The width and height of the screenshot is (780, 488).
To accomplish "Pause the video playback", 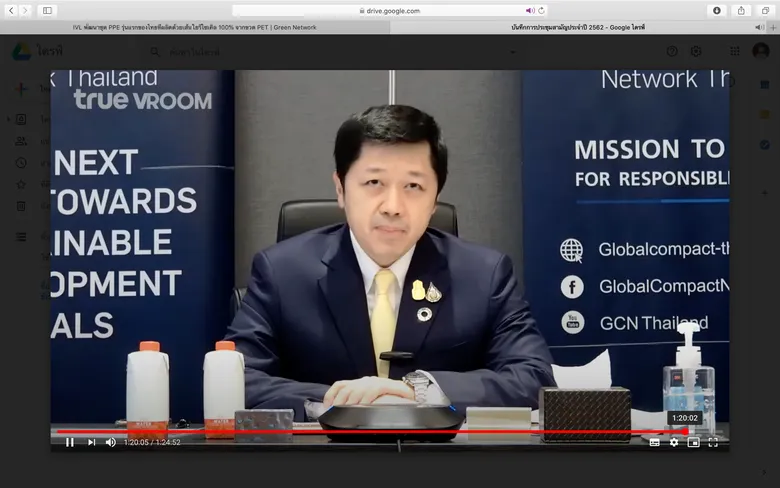I will tap(70, 442).
